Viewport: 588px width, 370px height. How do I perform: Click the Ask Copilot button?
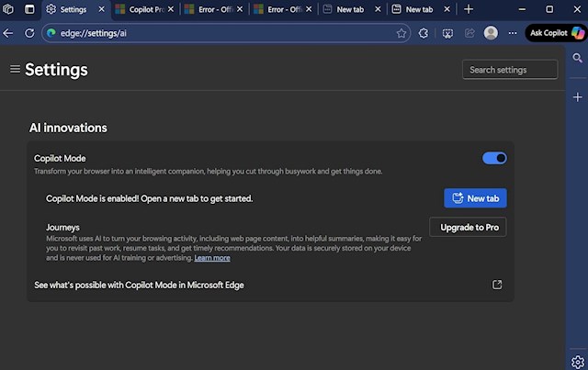pyautogui.click(x=556, y=33)
